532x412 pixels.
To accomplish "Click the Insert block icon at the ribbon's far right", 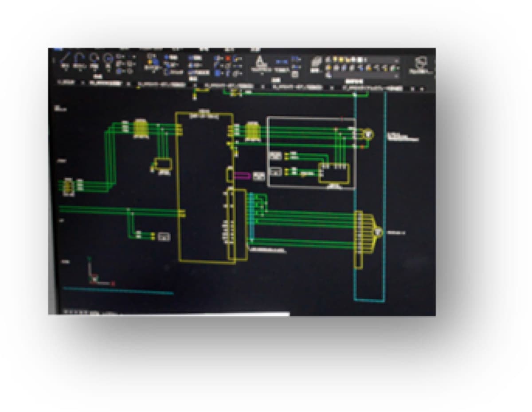I will (421, 65).
